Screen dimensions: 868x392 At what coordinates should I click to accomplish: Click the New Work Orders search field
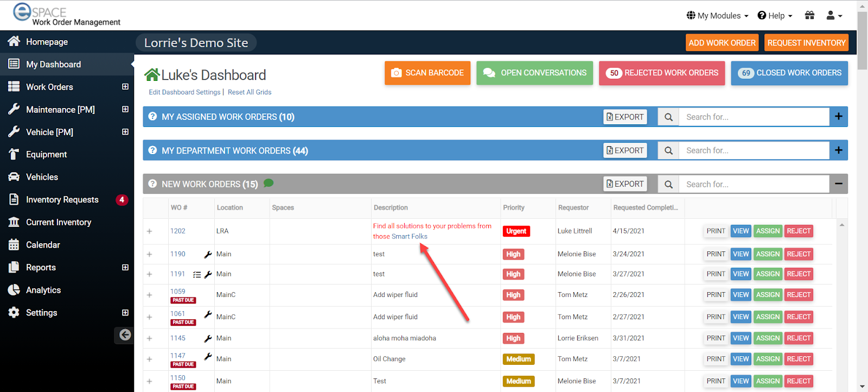[x=753, y=184]
